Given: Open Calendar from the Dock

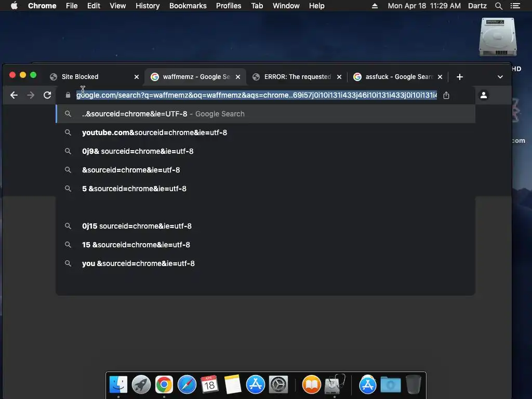Looking at the screenshot, I should [209, 385].
